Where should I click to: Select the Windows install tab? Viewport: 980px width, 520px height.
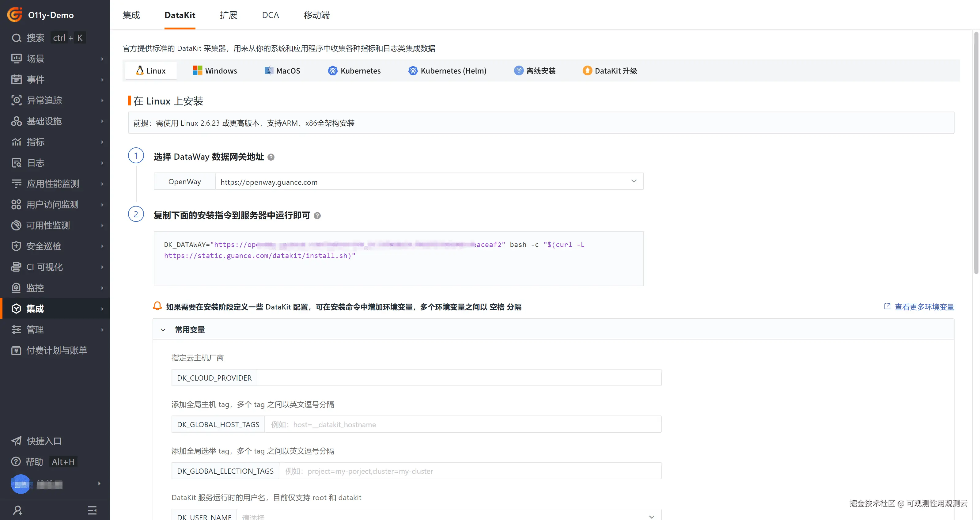coord(215,71)
